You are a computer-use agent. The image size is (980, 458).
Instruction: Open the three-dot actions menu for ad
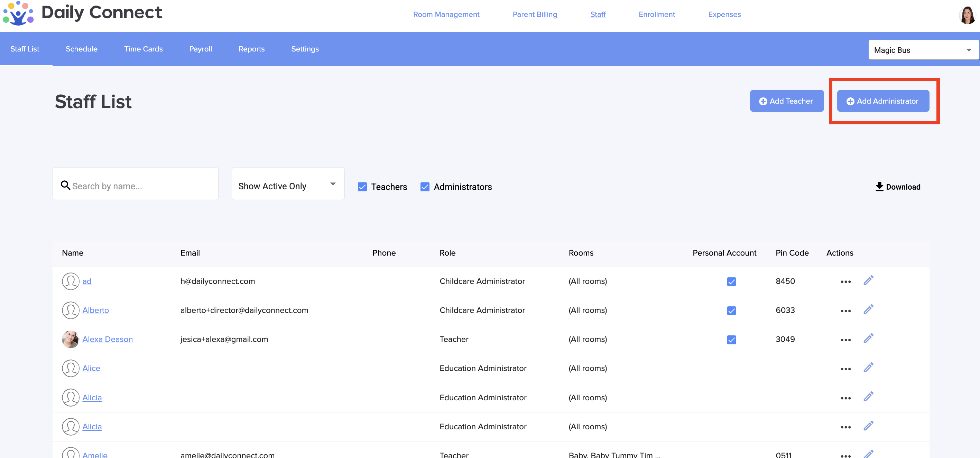pyautogui.click(x=845, y=282)
